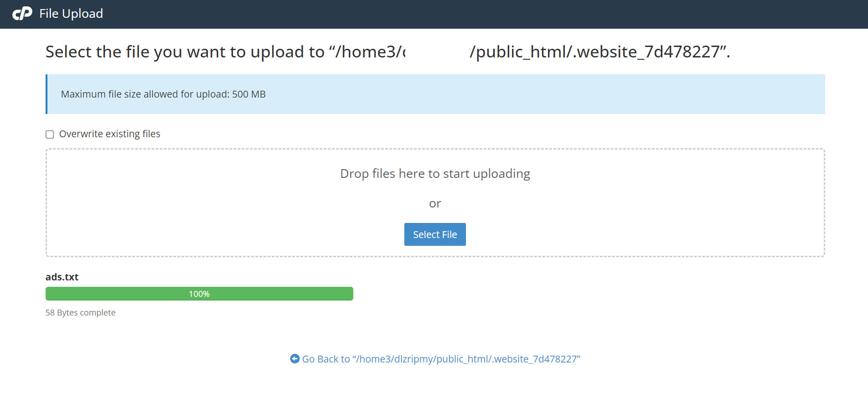Viewport: 868px width, 409px height.
Task: Click the "Maximum file size allowed" info banner
Action: coord(435,94)
